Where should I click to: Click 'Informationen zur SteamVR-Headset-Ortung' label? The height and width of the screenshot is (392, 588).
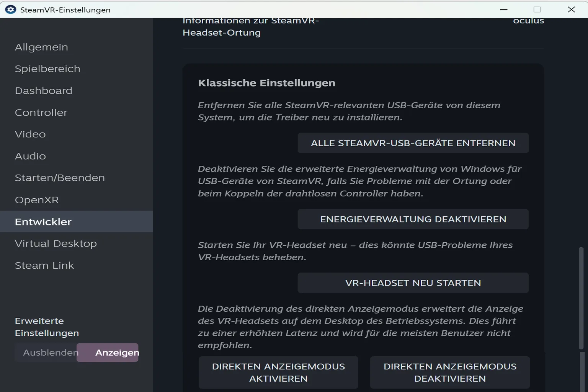pyautogui.click(x=251, y=27)
